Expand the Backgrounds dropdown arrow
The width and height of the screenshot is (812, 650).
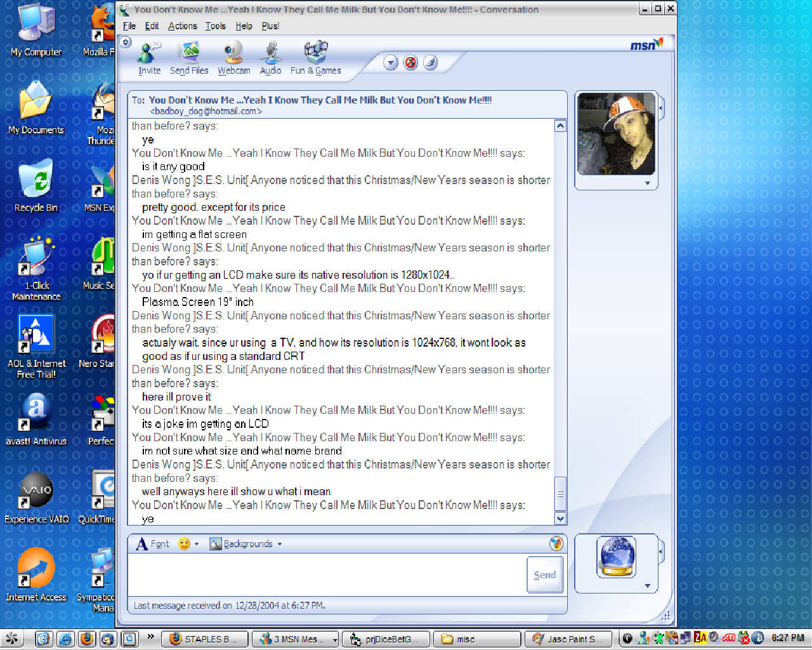(x=280, y=544)
